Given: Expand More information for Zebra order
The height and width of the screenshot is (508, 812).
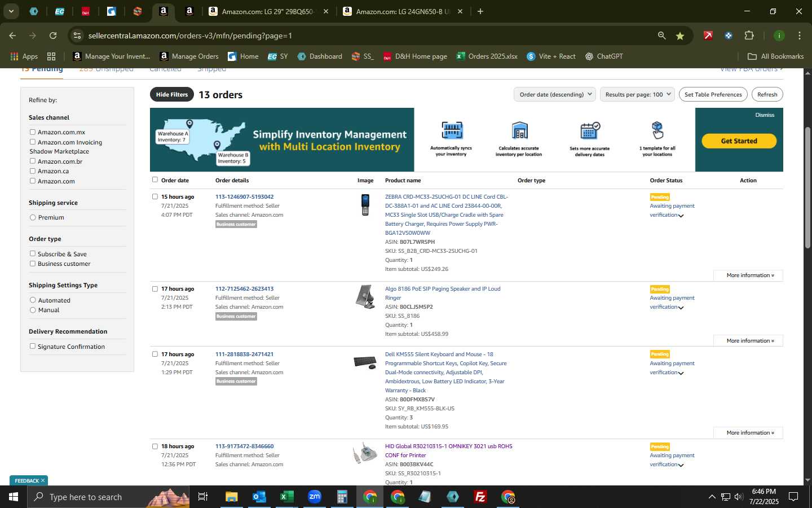Looking at the screenshot, I should (748, 275).
